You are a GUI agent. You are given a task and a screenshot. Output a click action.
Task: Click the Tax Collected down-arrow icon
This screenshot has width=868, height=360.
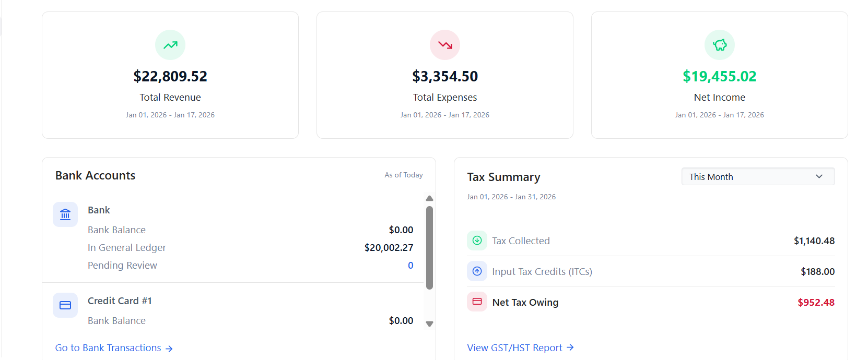pyautogui.click(x=477, y=241)
